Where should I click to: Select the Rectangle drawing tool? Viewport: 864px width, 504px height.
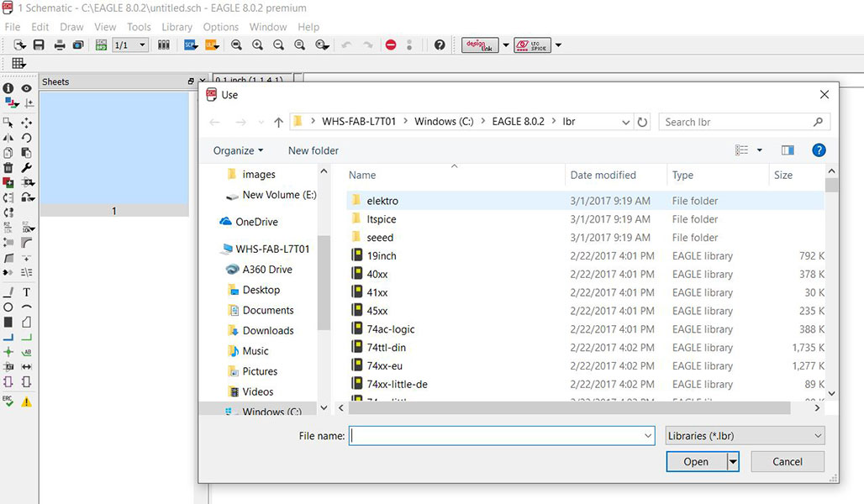coord(8,323)
